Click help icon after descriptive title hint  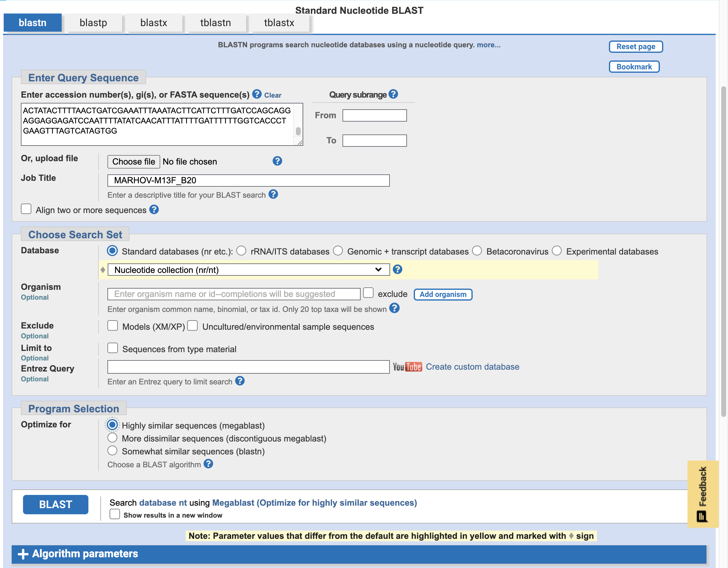coord(273,194)
